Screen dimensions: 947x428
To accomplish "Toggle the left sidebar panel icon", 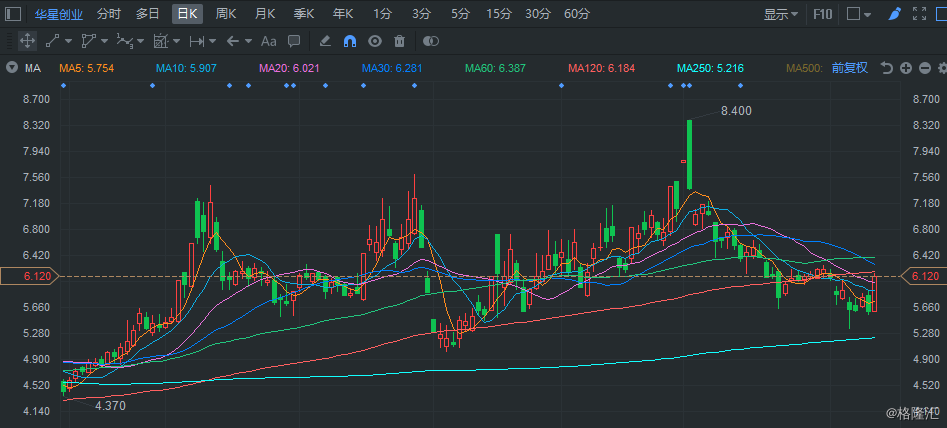I will pos(13,14).
